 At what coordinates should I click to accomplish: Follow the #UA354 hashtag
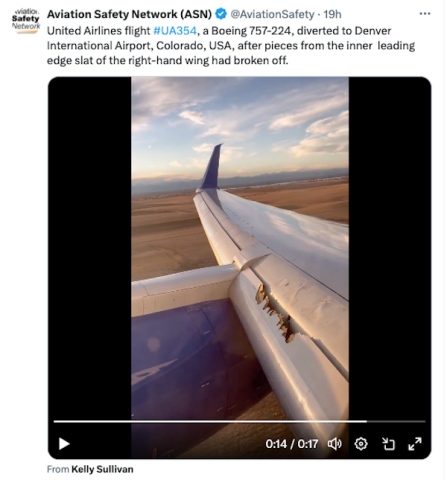[175, 31]
